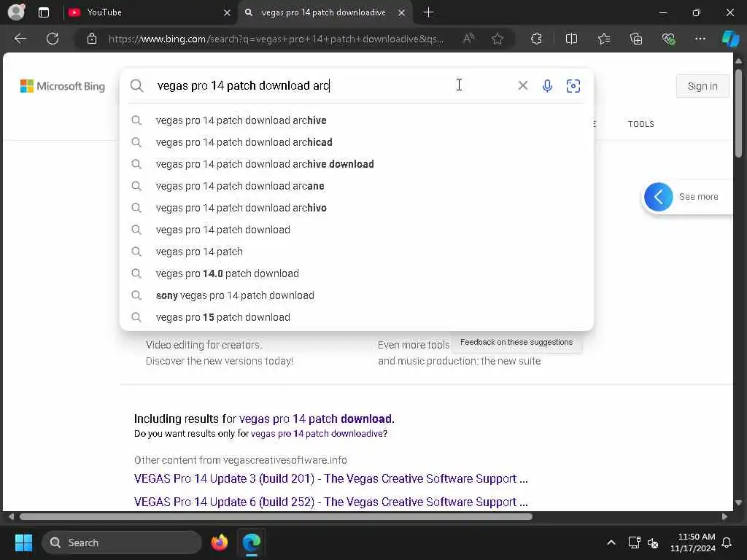Open 'vegas pro 14 patch download.' corrected link
The image size is (747, 560).
click(317, 419)
